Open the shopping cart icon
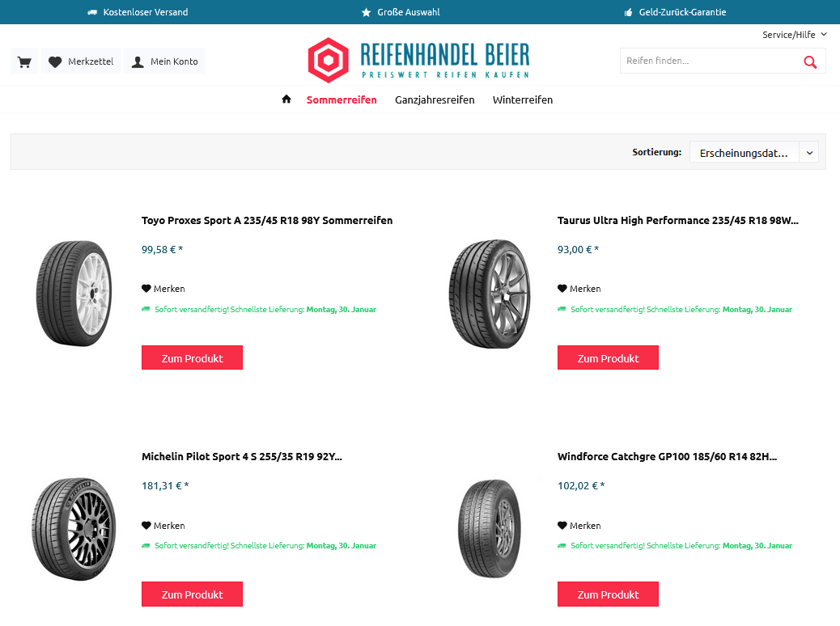The height and width of the screenshot is (626, 840). pos(24,61)
